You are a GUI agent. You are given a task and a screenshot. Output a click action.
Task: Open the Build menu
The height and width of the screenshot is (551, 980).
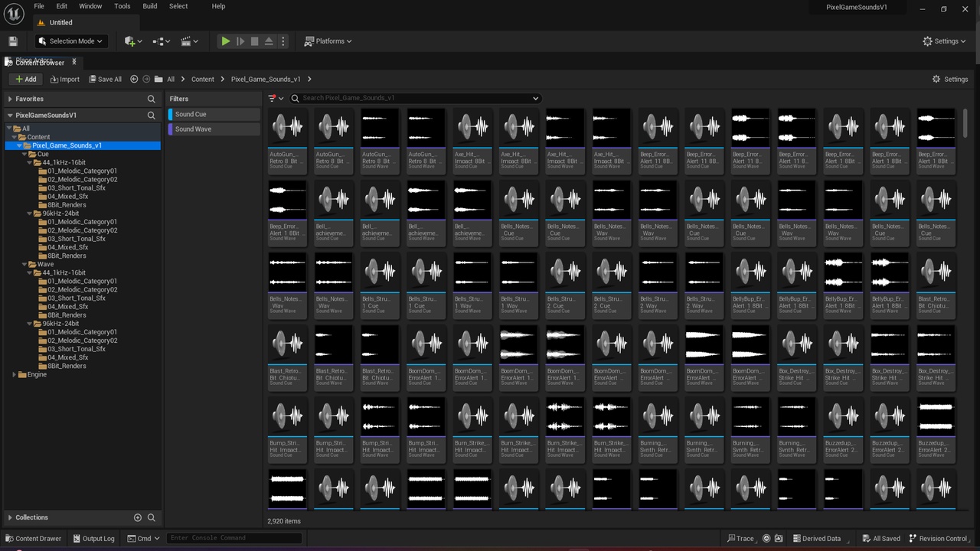pyautogui.click(x=150, y=6)
